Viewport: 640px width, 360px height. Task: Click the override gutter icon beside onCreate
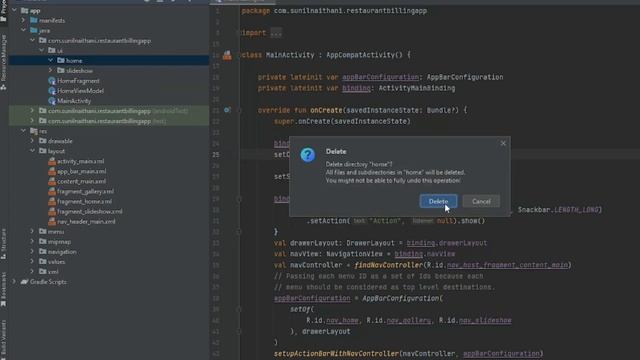227,110
